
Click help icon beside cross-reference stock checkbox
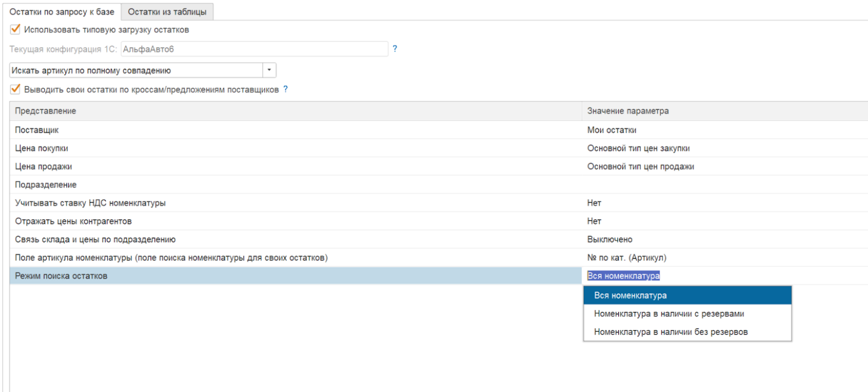click(285, 89)
